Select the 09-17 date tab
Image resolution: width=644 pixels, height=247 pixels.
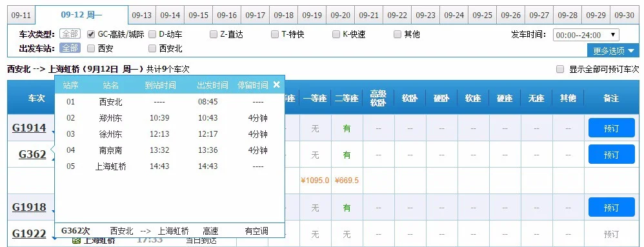[255, 15]
